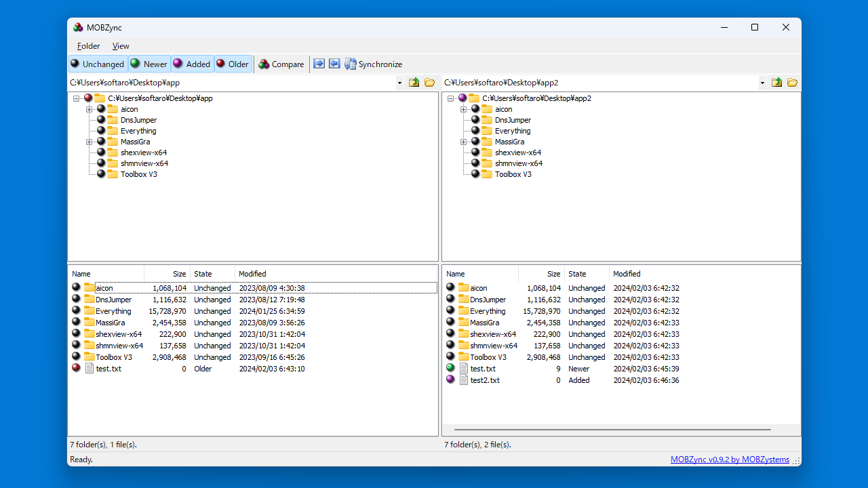Screen dimensions: 868x488
Task: Toggle the Newer filter button
Action: click(x=149, y=64)
